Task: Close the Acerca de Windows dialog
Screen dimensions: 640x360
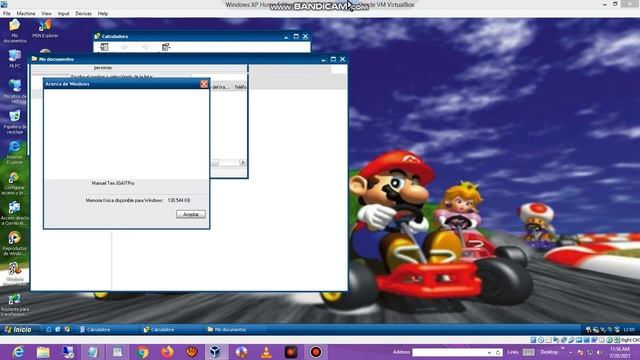Action: click(204, 84)
